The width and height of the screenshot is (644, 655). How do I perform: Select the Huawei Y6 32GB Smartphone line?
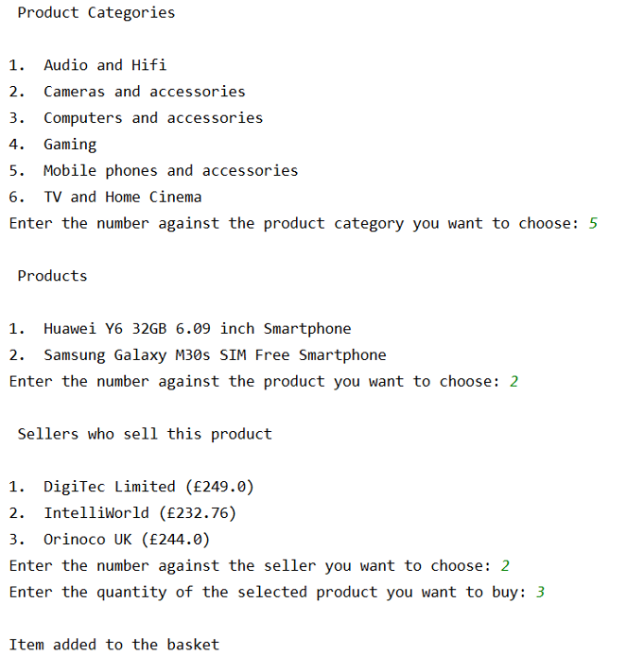click(197, 329)
